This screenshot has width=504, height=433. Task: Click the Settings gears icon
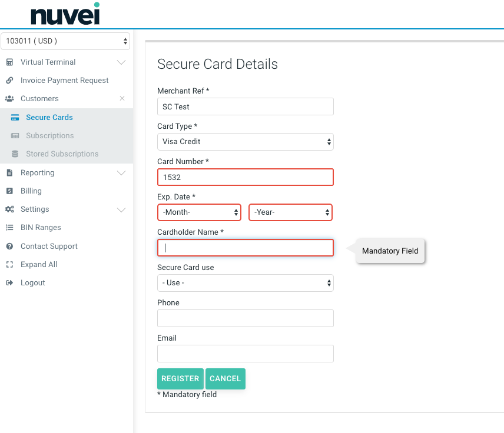coord(9,209)
